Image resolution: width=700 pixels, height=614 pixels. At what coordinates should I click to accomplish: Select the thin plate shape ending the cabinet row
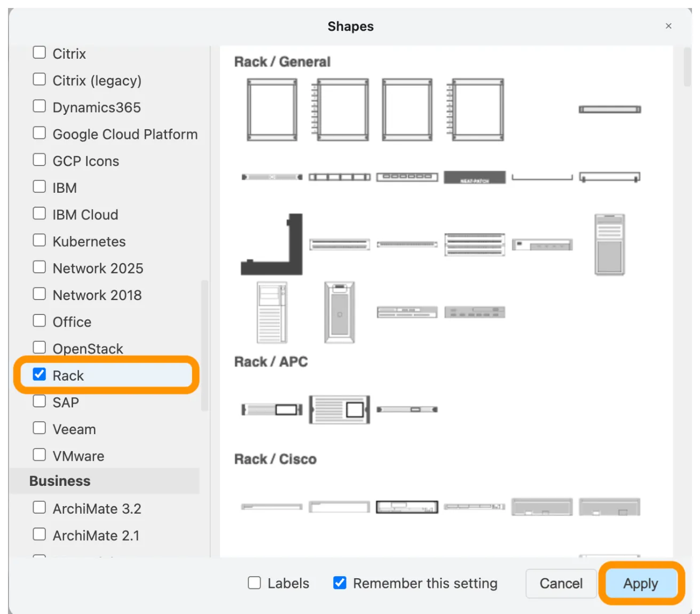[610, 109]
